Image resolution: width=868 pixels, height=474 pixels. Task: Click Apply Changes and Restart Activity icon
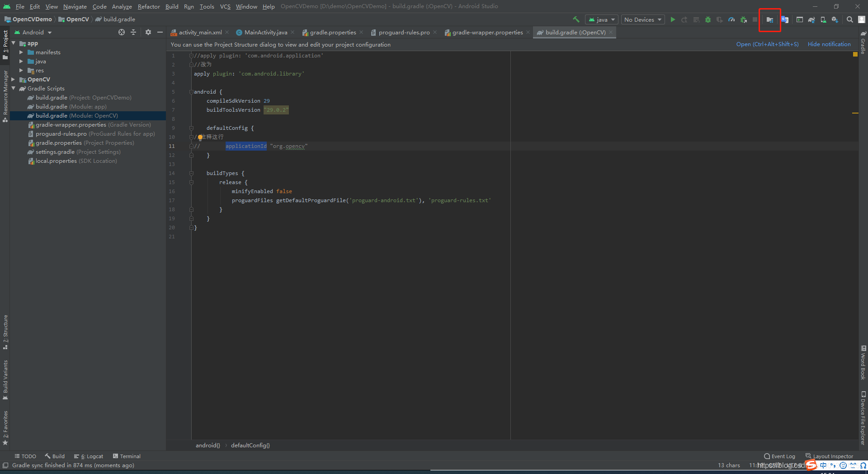click(684, 19)
